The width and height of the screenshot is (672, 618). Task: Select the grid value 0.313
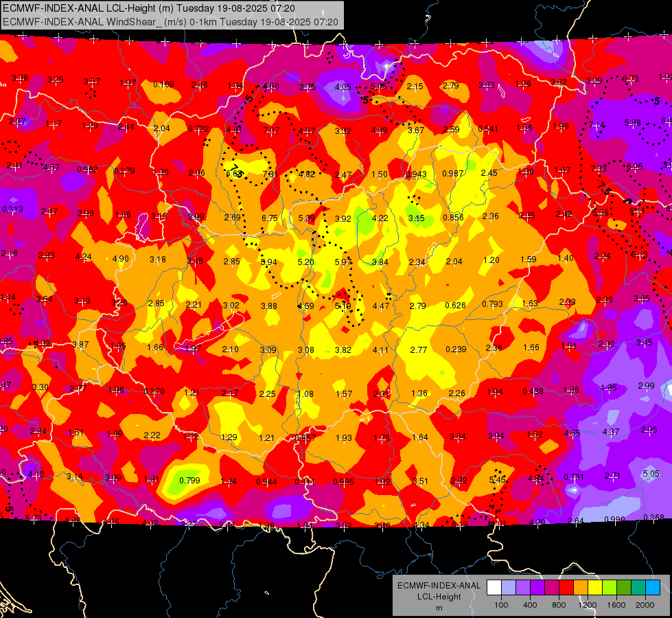point(12,209)
